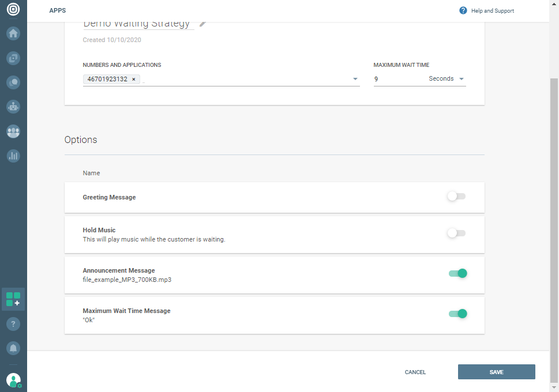
Task: Turn on the Hold Music toggle
Action: click(x=456, y=233)
